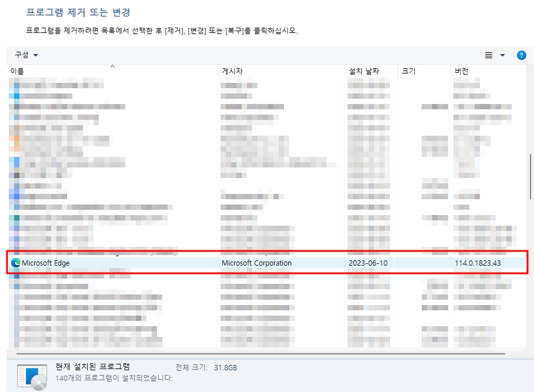This screenshot has width=534, height=392.
Task: Click the 140개의 프로그램이 설치되었습니다 text
Action: [114, 378]
